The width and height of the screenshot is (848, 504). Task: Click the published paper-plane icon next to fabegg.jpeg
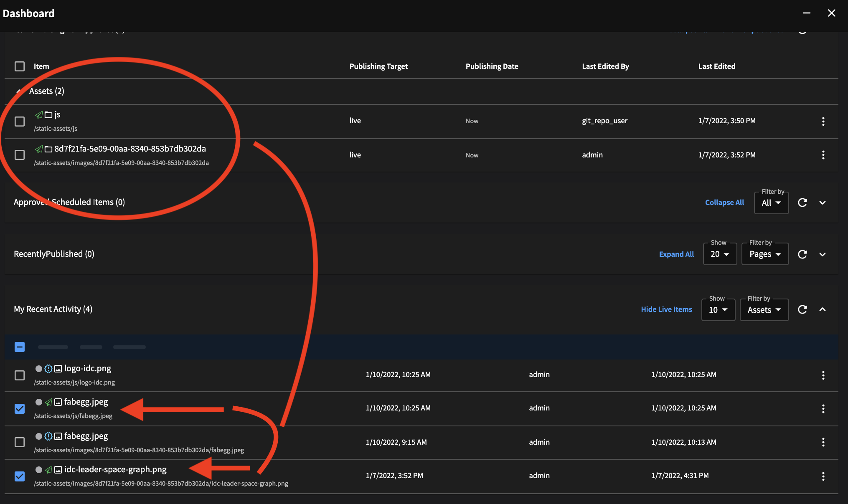[48, 402]
